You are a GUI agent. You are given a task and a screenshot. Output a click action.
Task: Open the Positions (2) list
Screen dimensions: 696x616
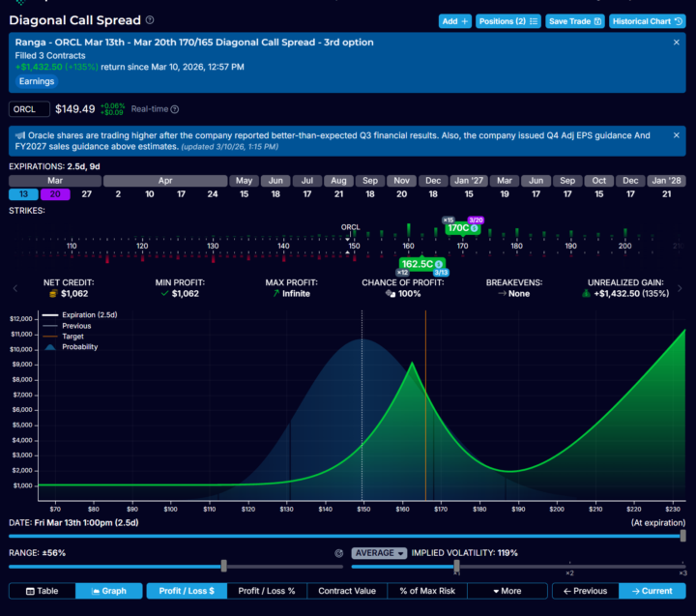tap(508, 21)
